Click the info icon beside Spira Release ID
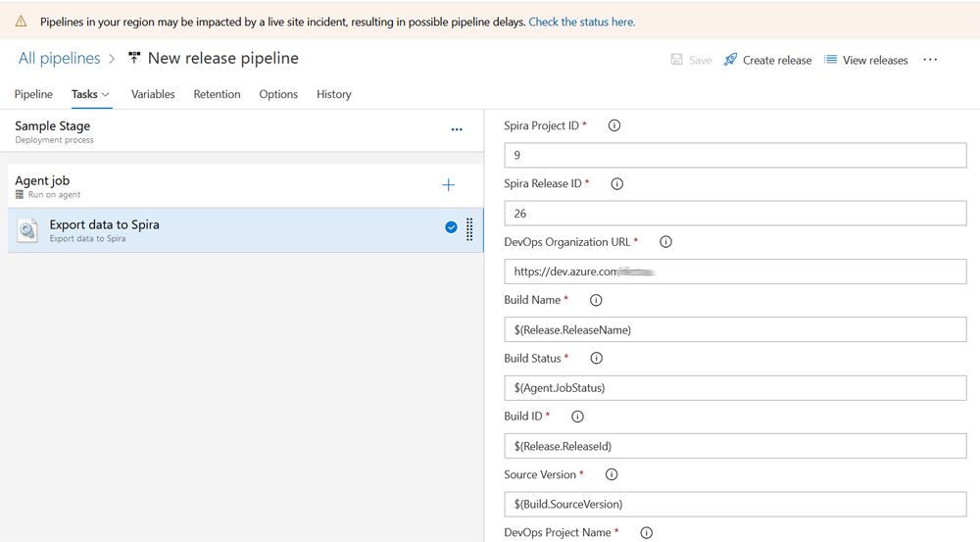 (x=616, y=183)
